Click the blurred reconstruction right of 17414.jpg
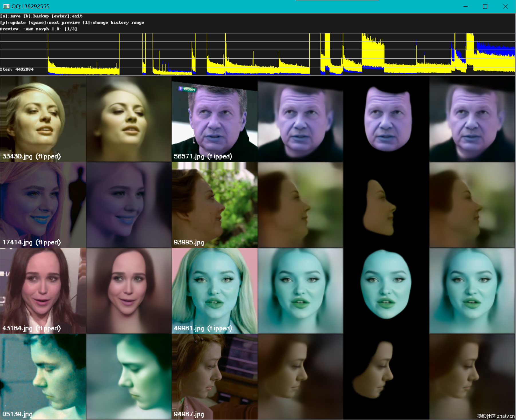The width and height of the screenshot is (516, 420). point(129,205)
